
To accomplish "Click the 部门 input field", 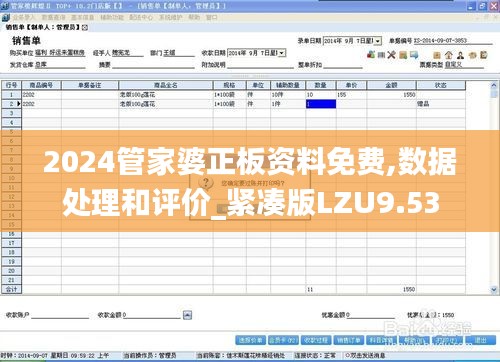I will coord(179,53).
